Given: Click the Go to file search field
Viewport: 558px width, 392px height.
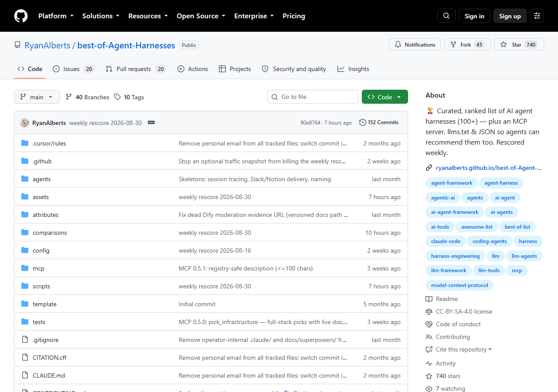Looking at the screenshot, I should pyautogui.click(x=313, y=97).
